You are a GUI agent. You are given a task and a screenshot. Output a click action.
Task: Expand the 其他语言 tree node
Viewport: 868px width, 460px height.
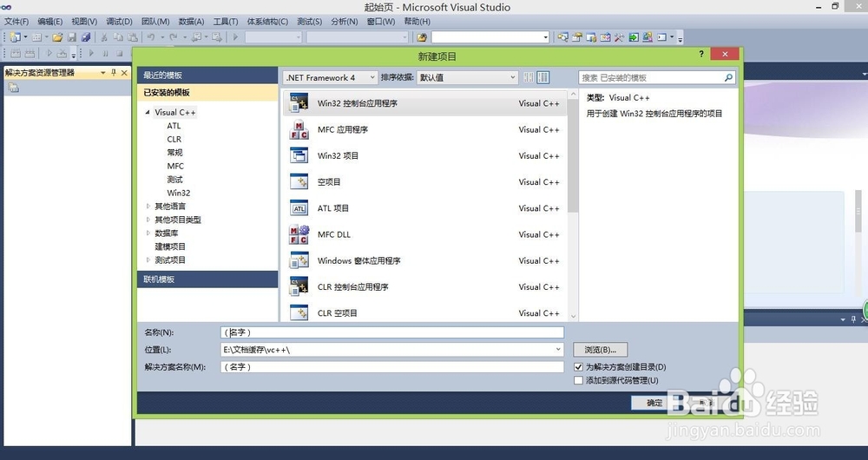point(148,206)
